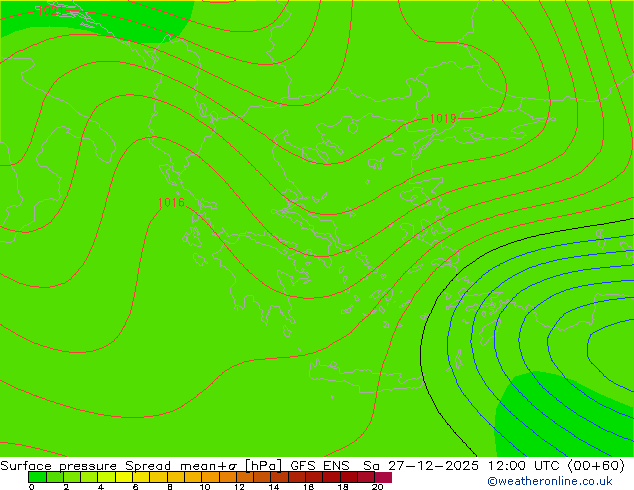Click the '12:00 UTC' time text
The height and width of the screenshot is (490, 634).
[x=524, y=466]
